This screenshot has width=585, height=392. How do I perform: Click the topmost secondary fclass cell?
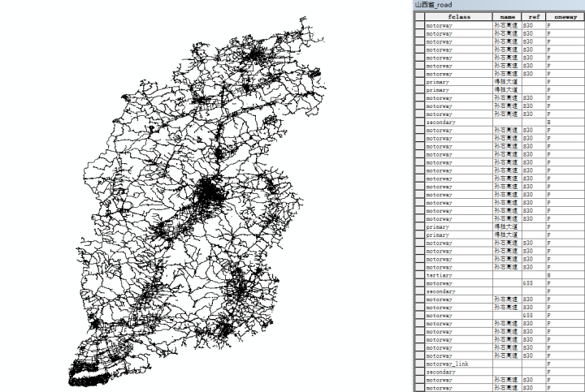point(458,123)
